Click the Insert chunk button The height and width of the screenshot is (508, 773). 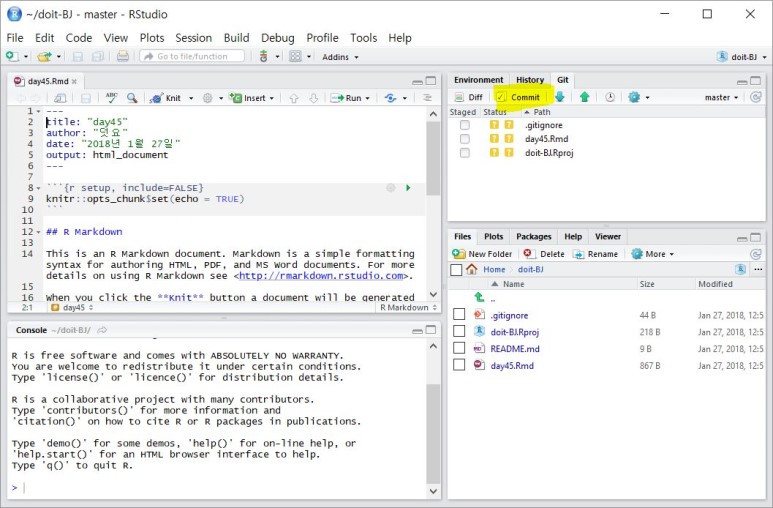point(251,98)
